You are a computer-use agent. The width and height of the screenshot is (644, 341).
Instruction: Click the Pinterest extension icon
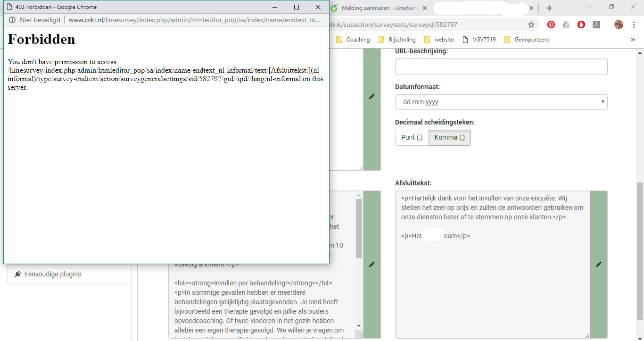(x=551, y=25)
